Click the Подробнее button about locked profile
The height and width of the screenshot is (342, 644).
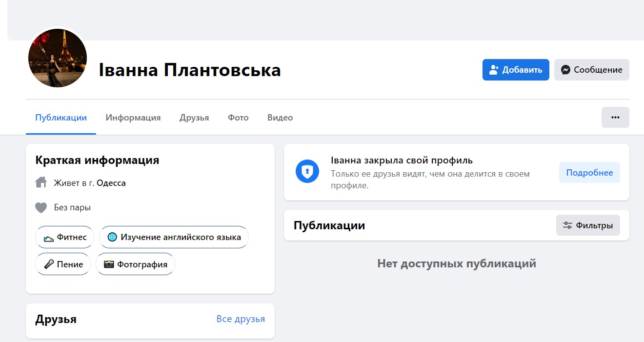click(589, 172)
